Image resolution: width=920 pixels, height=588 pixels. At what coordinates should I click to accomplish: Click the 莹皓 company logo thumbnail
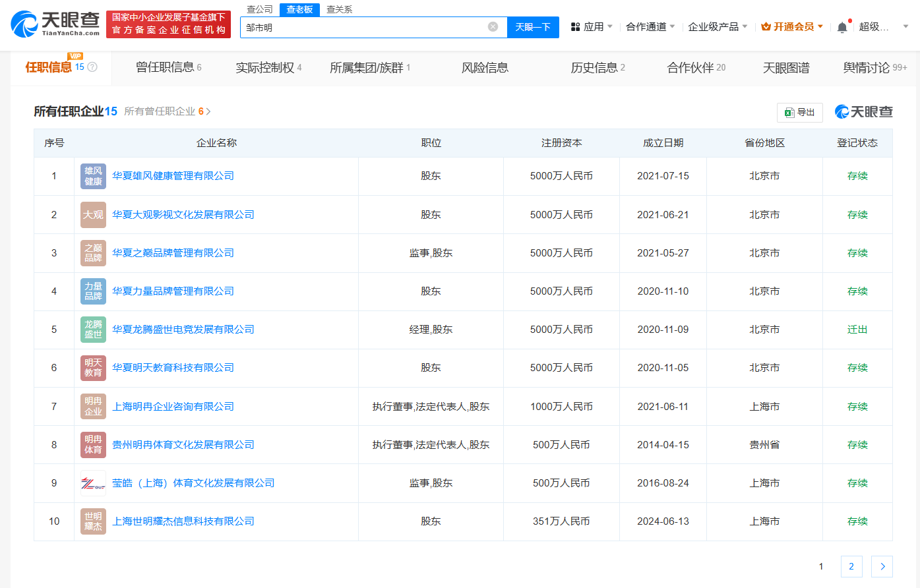(x=93, y=483)
